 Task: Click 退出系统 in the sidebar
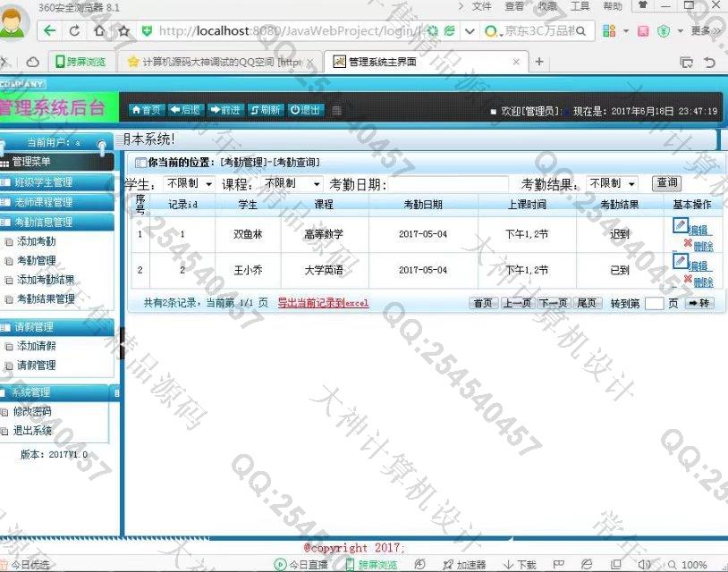(31, 431)
